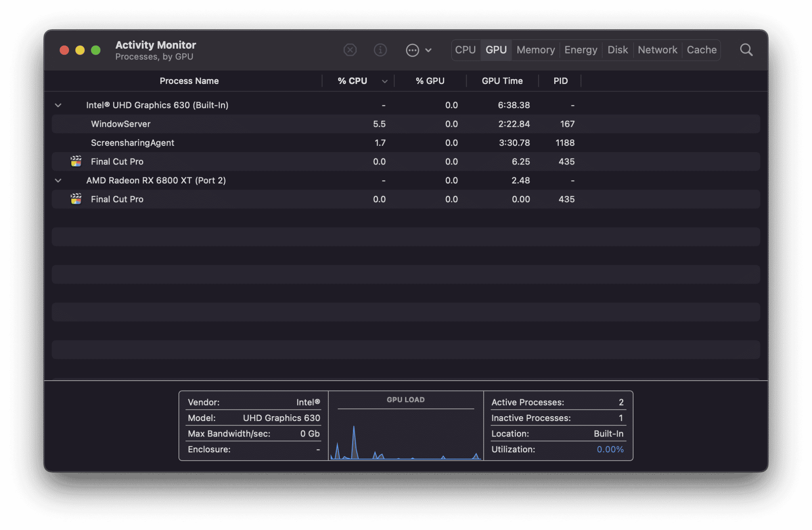
Task: Collapse the Intel UHD Graphics 630 group
Action: pos(58,105)
